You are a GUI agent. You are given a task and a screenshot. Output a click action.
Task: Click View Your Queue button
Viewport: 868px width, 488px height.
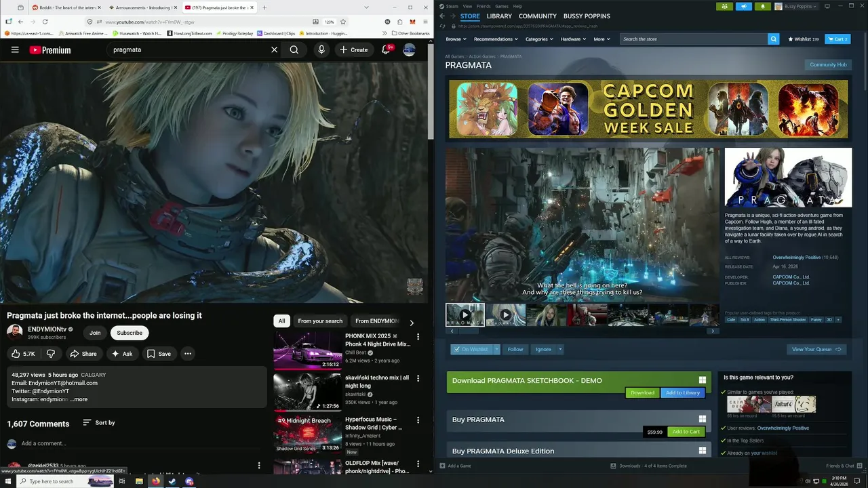coord(816,349)
